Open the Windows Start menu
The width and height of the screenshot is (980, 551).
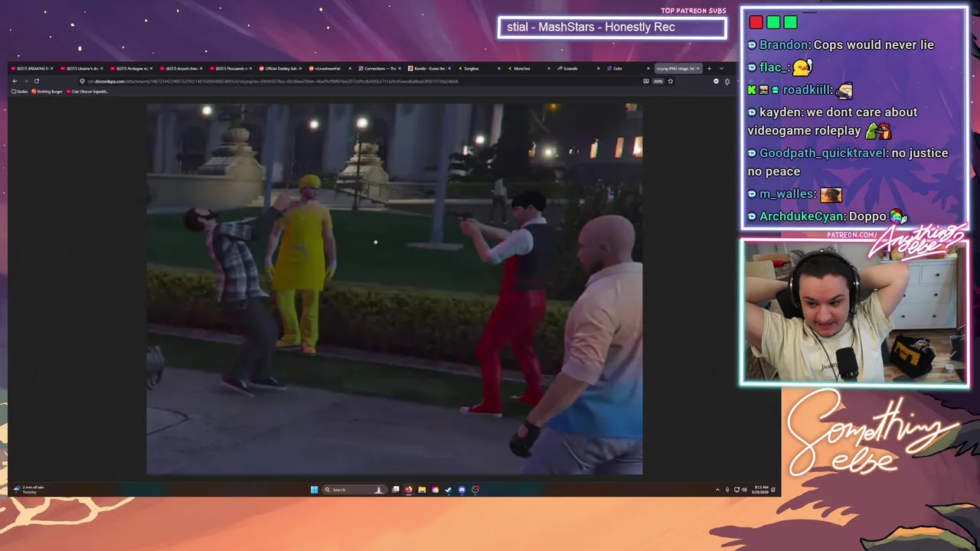click(x=314, y=490)
